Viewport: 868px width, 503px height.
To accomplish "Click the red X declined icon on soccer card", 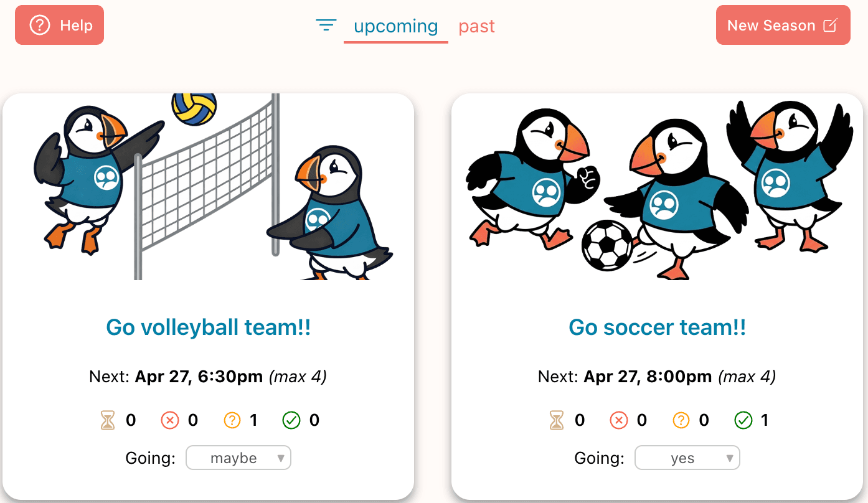I will pyautogui.click(x=619, y=420).
